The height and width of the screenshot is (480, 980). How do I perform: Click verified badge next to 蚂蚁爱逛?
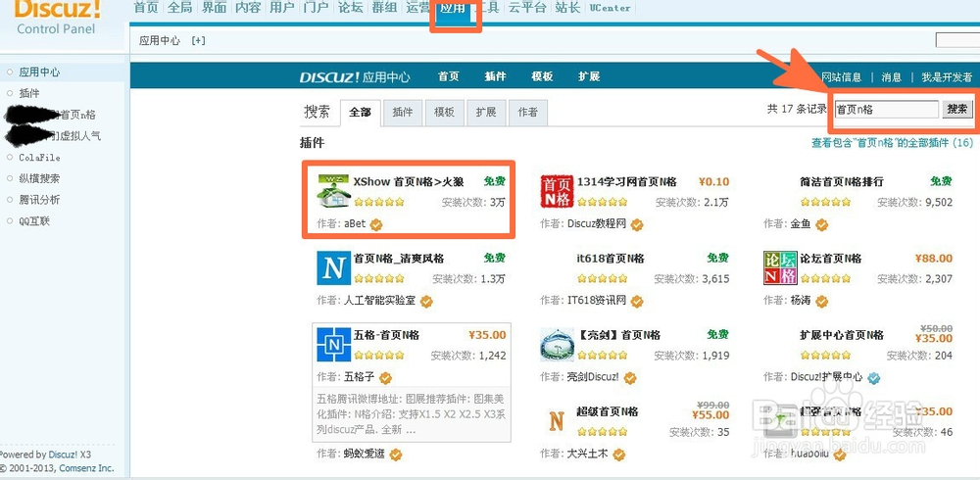396,455
